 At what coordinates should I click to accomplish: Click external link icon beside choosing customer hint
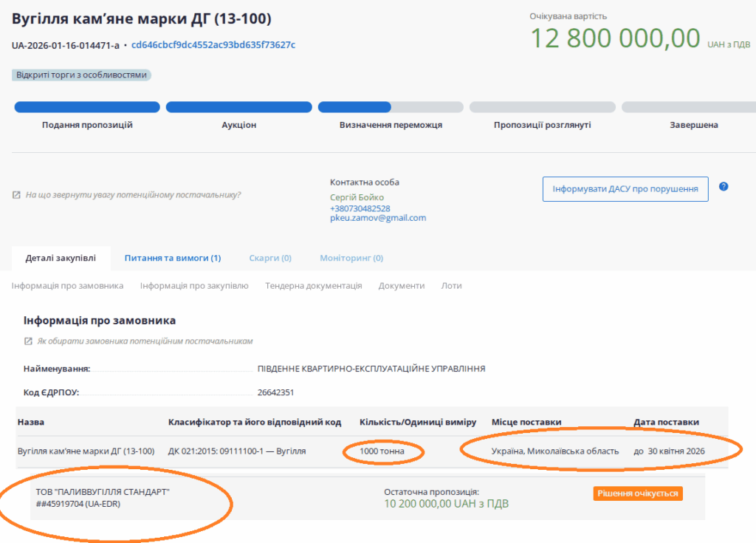point(28,341)
